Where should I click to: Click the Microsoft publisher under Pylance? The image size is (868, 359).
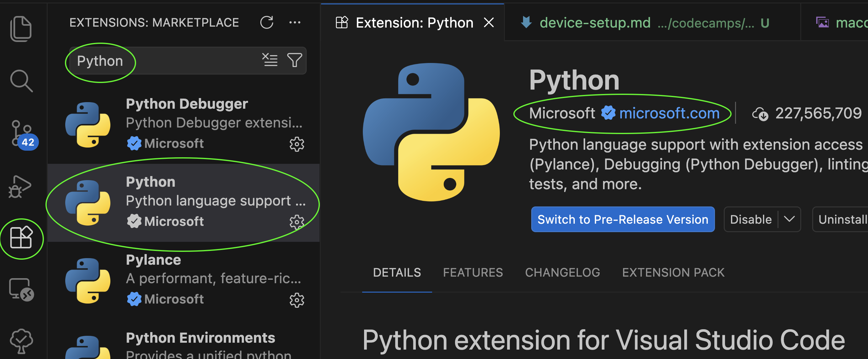click(174, 299)
